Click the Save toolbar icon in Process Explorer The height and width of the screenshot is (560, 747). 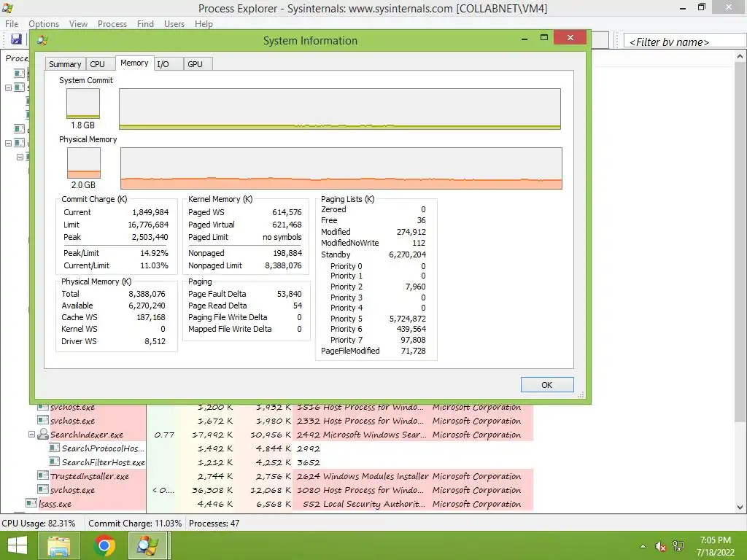(16, 39)
